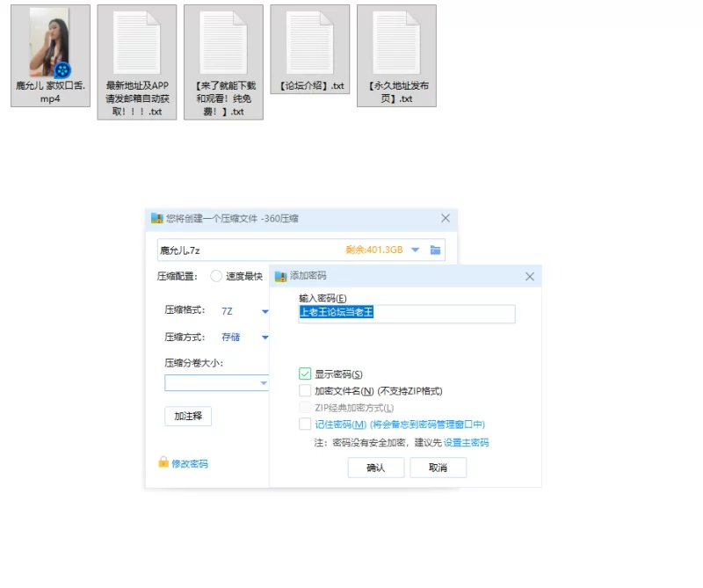This screenshot has height=588, width=703.
Task: Open the 压缩分卷大小 combo box
Action: point(216,382)
